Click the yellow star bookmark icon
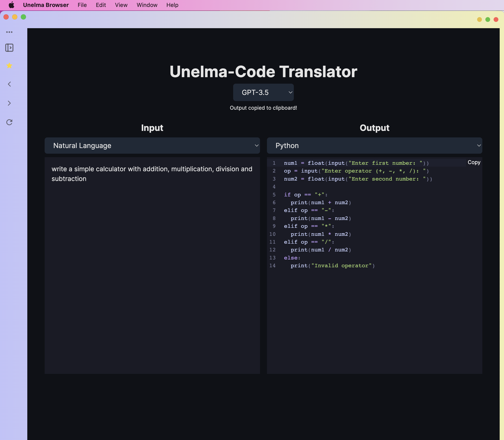 point(9,65)
